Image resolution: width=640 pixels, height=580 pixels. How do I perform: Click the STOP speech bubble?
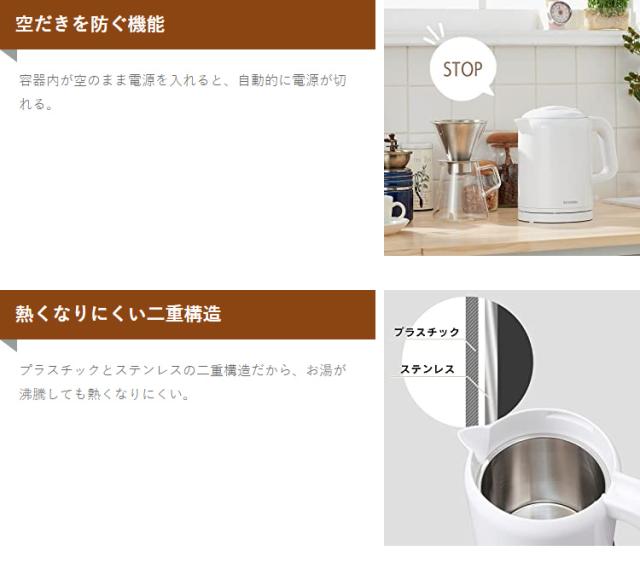click(x=463, y=68)
